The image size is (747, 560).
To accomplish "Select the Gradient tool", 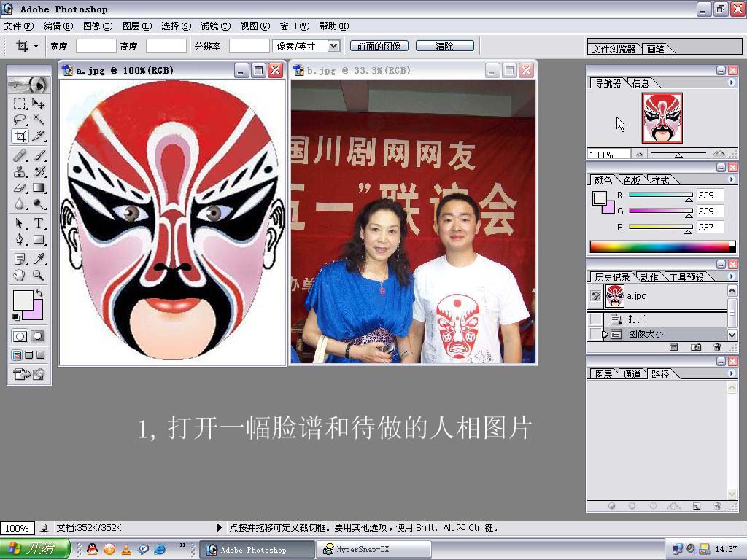I will point(39,187).
